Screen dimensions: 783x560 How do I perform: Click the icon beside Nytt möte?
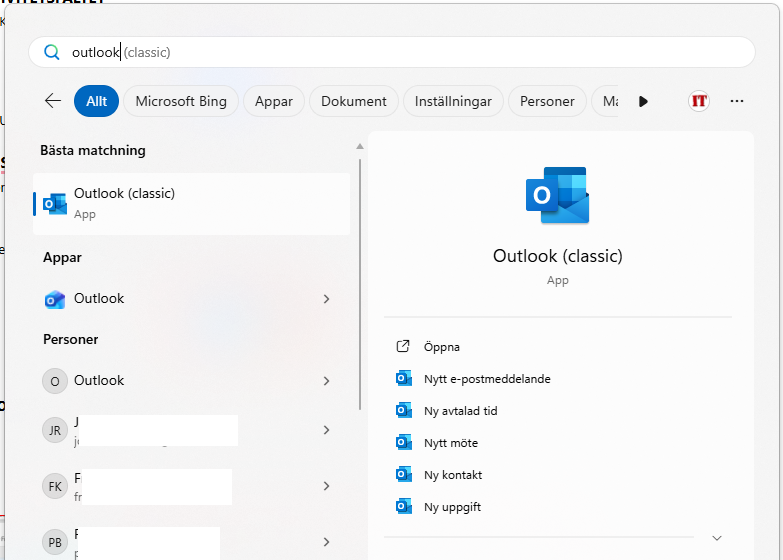(x=403, y=442)
